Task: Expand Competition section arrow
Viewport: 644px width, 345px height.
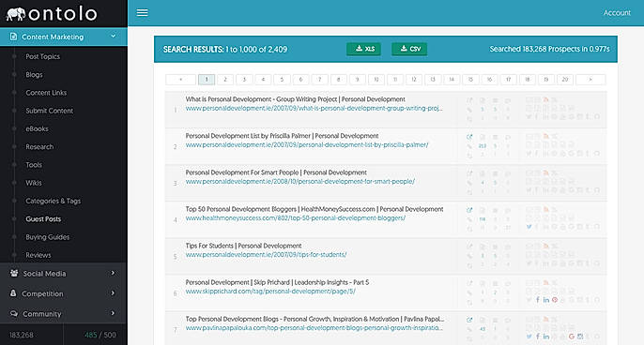Action: [x=113, y=292]
